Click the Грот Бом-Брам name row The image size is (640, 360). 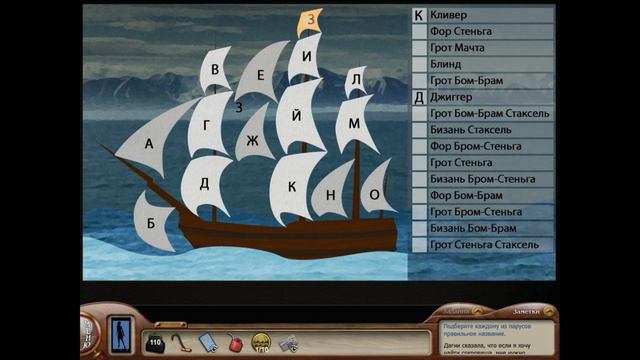(491, 81)
